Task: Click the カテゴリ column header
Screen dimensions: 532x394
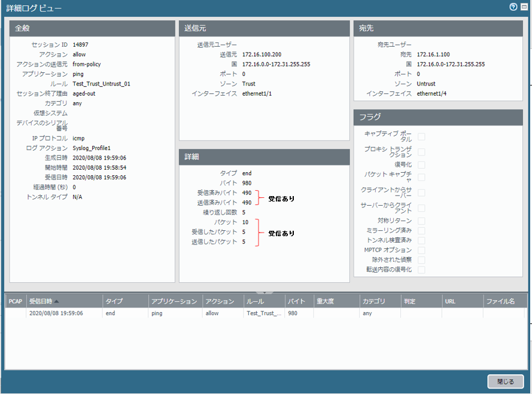Action: (380, 301)
